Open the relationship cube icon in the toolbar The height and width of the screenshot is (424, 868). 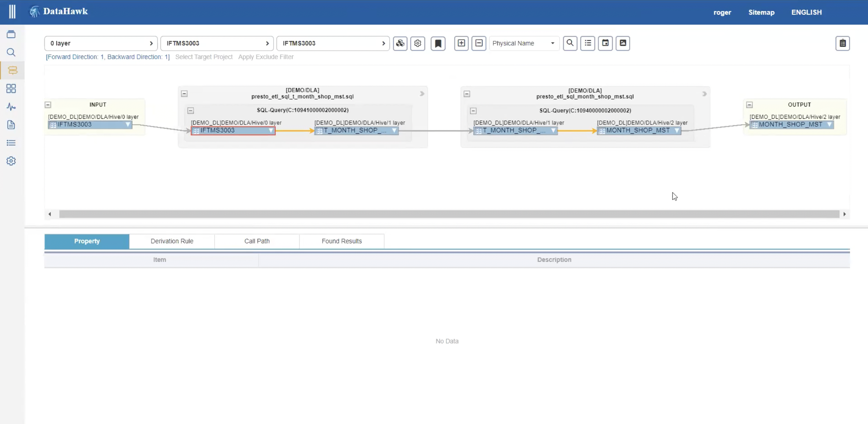pyautogui.click(x=400, y=43)
